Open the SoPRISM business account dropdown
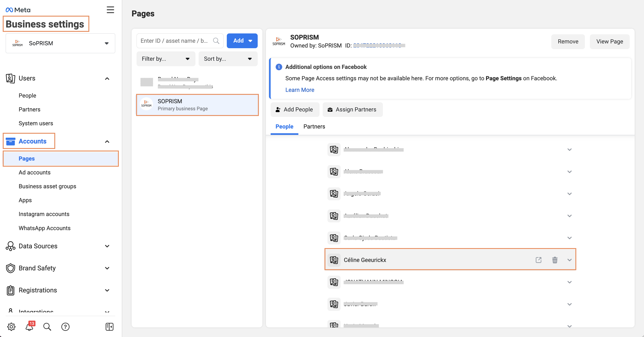This screenshot has width=644, height=337. [60, 43]
